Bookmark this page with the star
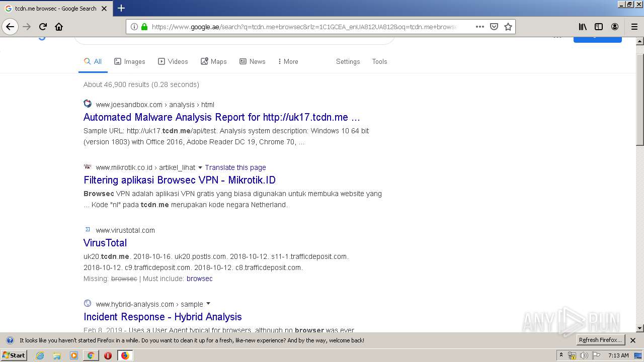This screenshot has width=644, height=362. (x=508, y=27)
